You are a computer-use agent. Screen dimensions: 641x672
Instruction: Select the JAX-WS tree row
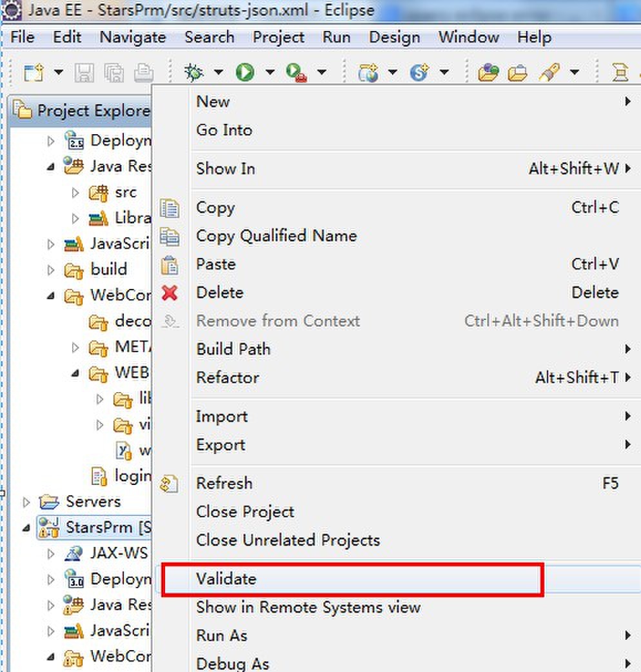pos(106,553)
